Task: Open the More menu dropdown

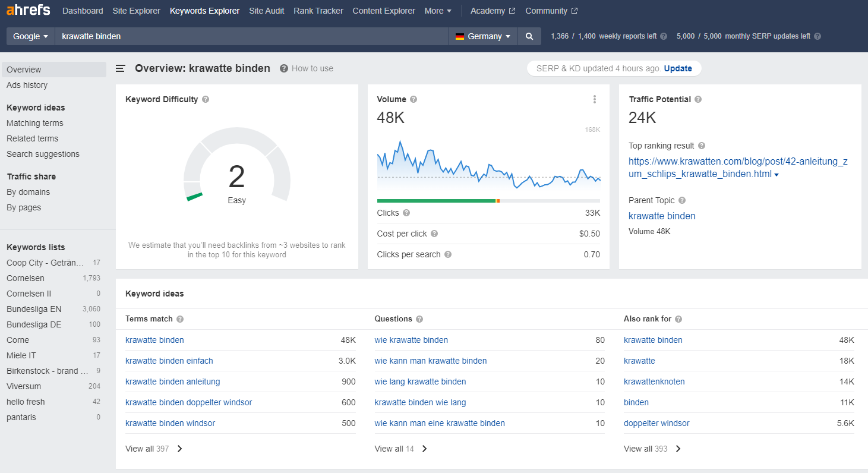Action: point(438,11)
